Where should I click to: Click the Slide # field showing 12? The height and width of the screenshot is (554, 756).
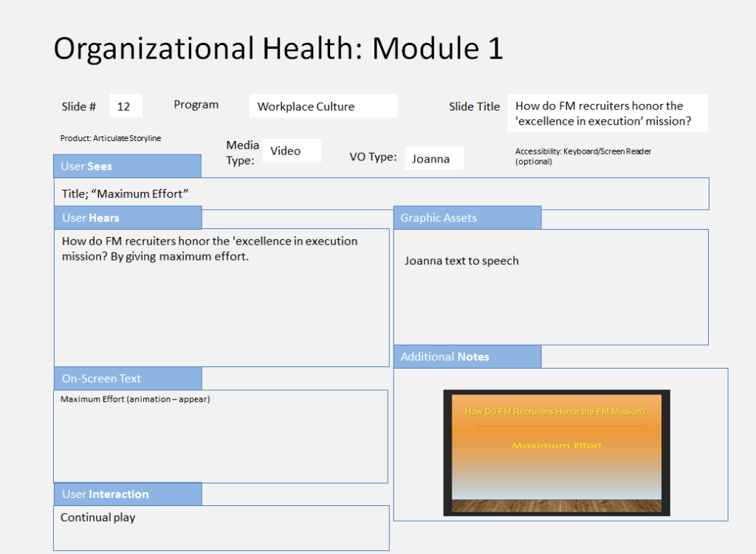pyautogui.click(x=126, y=106)
